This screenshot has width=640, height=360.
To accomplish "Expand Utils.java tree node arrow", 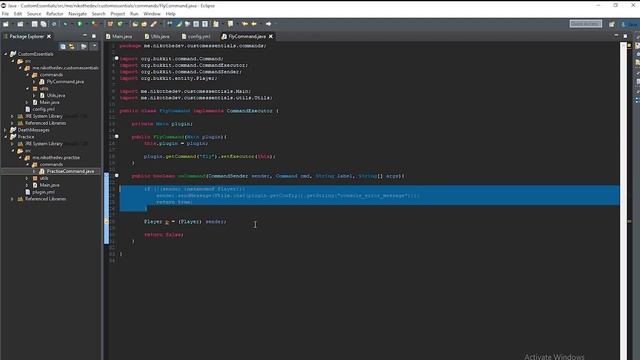I will [x=34, y=95].
